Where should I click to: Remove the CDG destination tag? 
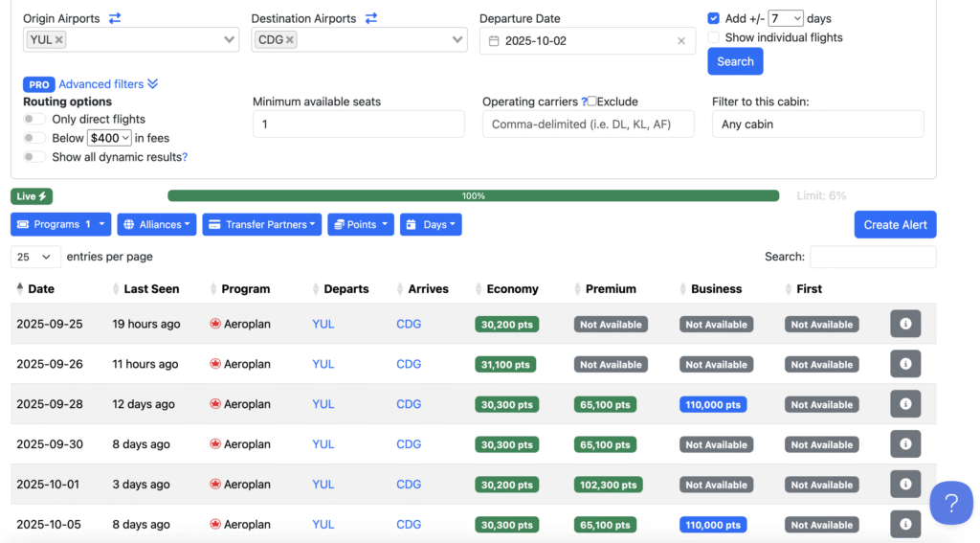[290, 39]
